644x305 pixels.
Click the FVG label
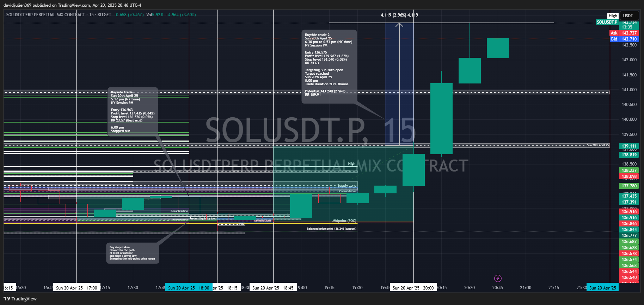(241, 224)
